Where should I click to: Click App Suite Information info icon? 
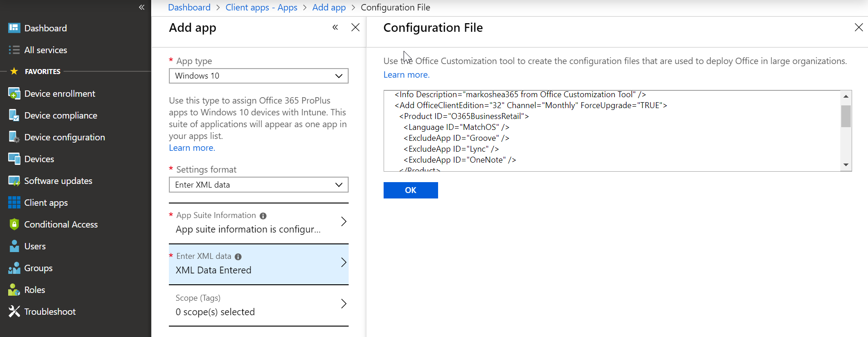pos(263,216)
